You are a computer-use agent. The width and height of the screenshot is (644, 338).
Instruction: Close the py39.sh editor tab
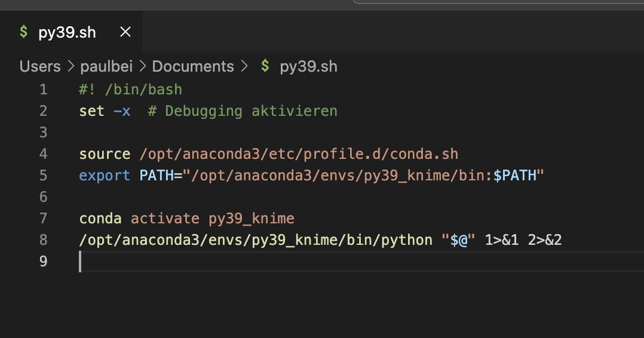(125, 32)
